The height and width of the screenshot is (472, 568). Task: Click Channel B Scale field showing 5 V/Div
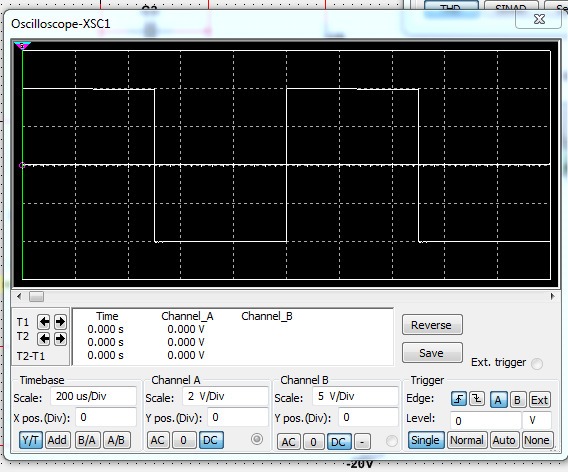[x=355, y=396]
